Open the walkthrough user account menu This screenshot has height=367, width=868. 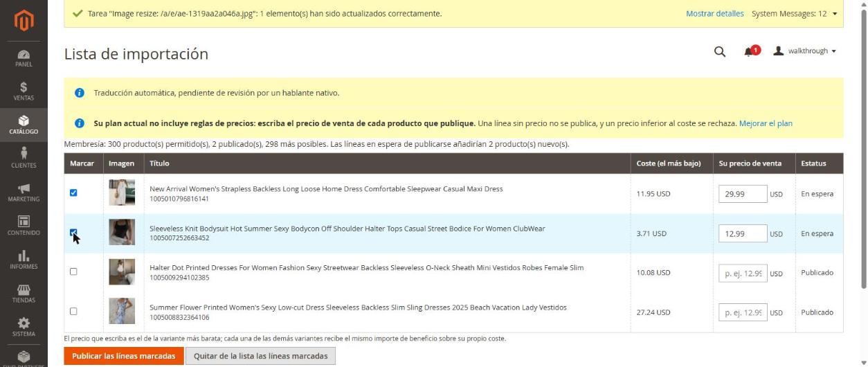point(805,51)
